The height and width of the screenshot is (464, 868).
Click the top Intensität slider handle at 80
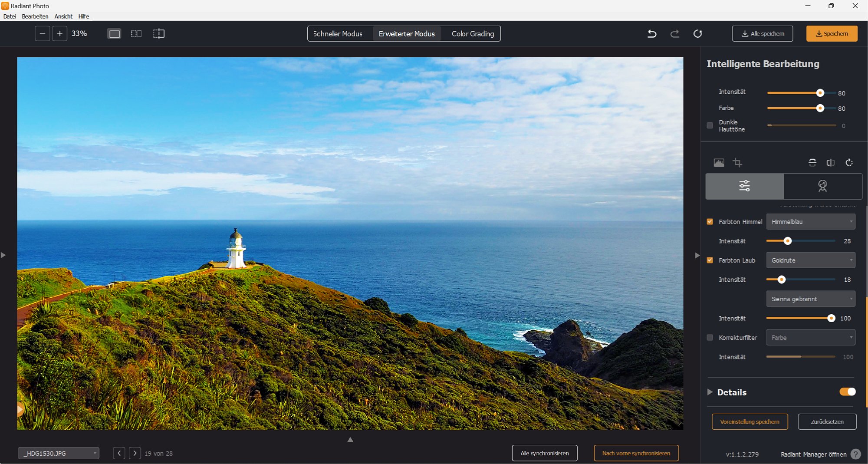tap(820, 93)
